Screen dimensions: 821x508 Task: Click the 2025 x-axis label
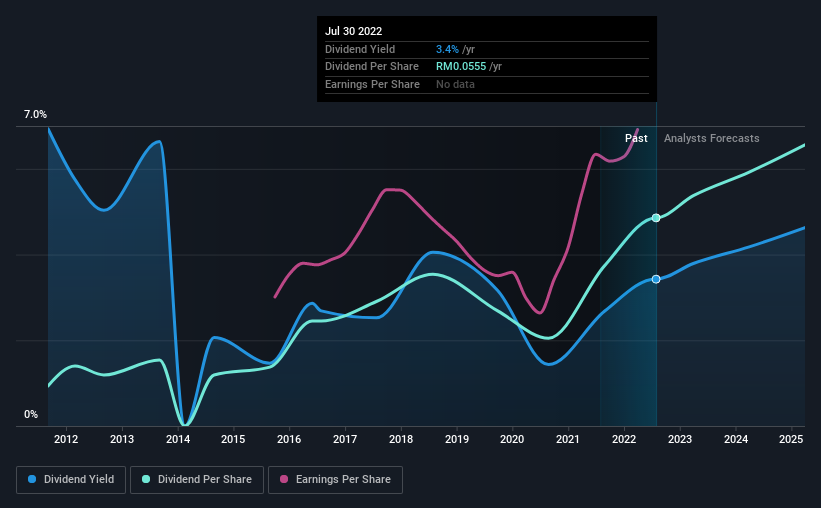791,439
